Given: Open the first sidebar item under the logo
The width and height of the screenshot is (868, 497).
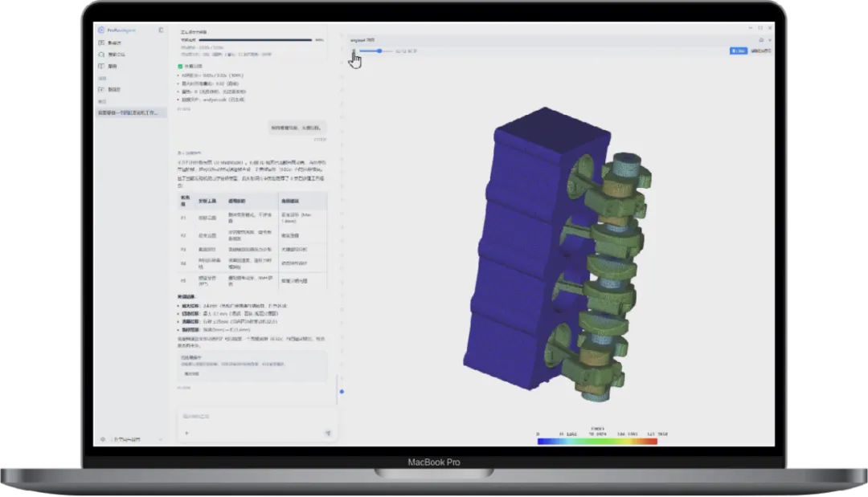Looking at the screenshot, I should pyautogui.click(x=111, y=43).
